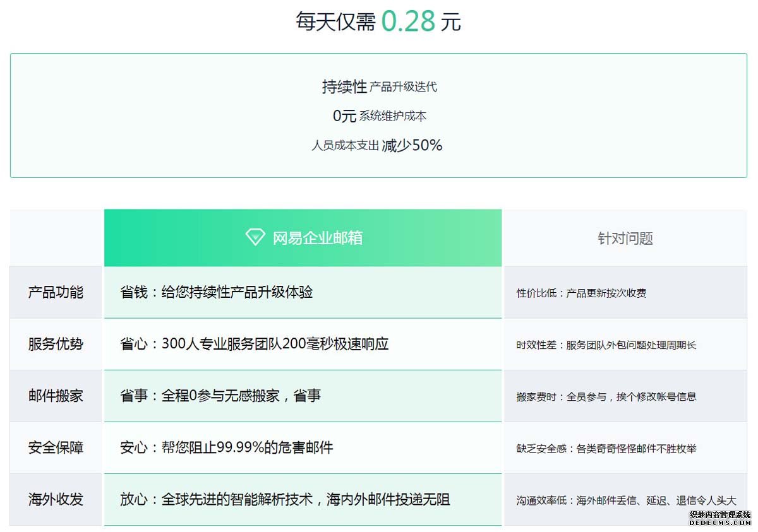Image resolution: width=758 pixels, height=532 pixels.
Task: Click the 安心：帮您阻止99.99%的危害邮件 cell
Action: pos(303,447)
